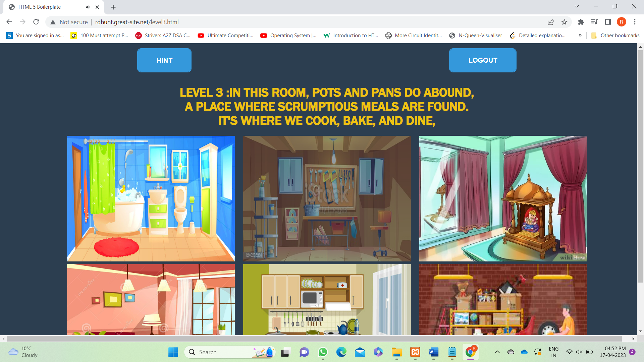Open 'Introduction to HT...' bookmark

[351, 36]
